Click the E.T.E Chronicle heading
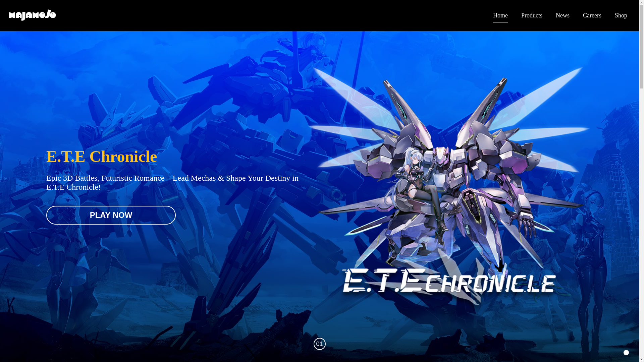The image size is (644, 362). [102, 157]
